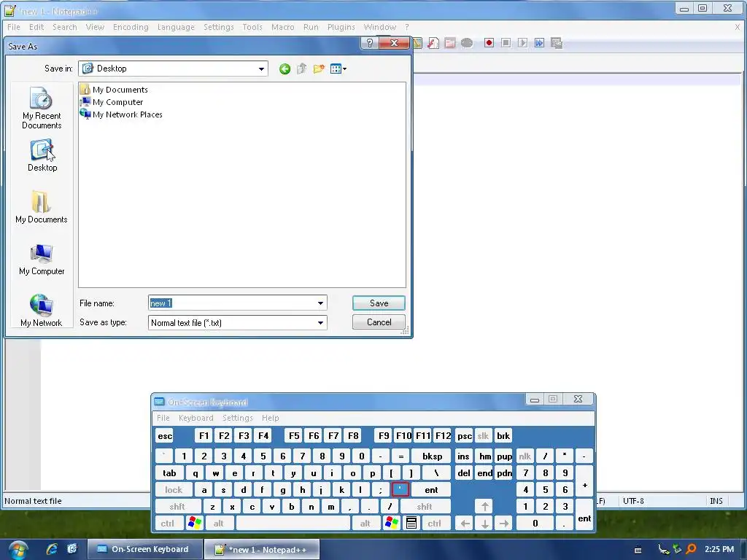Open the Notepad++ File menu
747x560 pixels.
pyautogui.click(x=14, y=27)
